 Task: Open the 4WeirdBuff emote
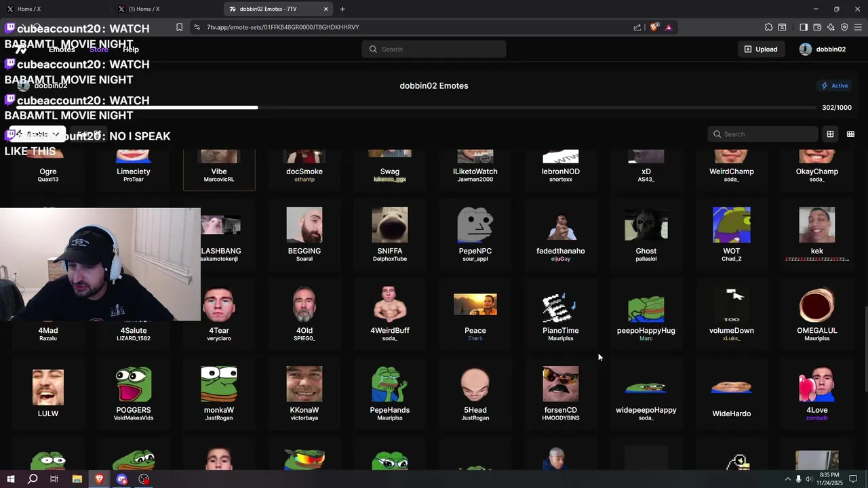tap(390, 314)
